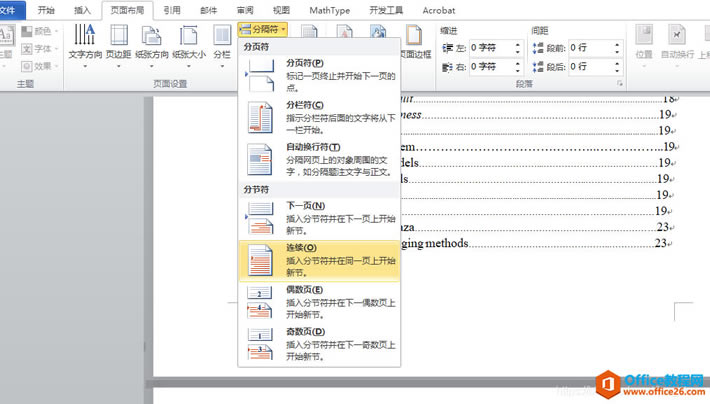
Task: Insert a 分栏符(C) column break
Action: click(x=319, y=117)
